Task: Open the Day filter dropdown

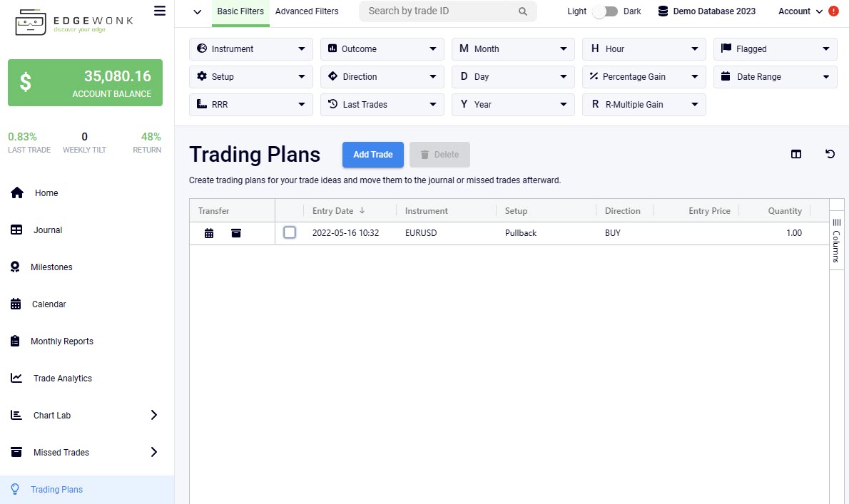Action: [x=513, y=77]
